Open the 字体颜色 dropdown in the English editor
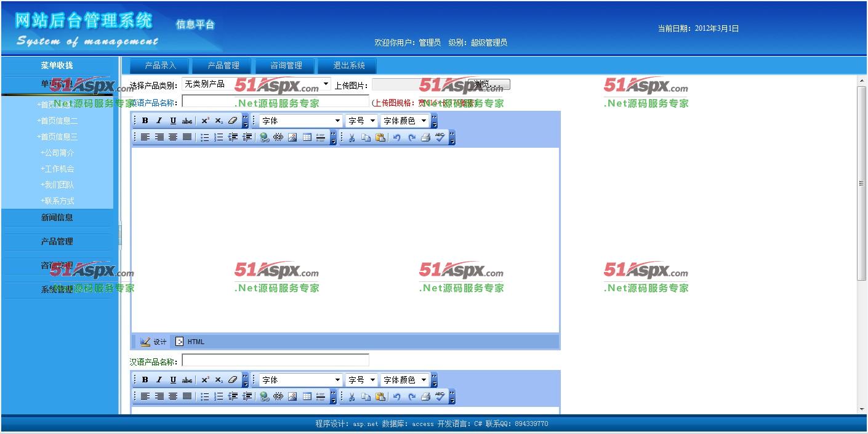The height and width of the screenshot is (434, 868). [x=404, y=121]
